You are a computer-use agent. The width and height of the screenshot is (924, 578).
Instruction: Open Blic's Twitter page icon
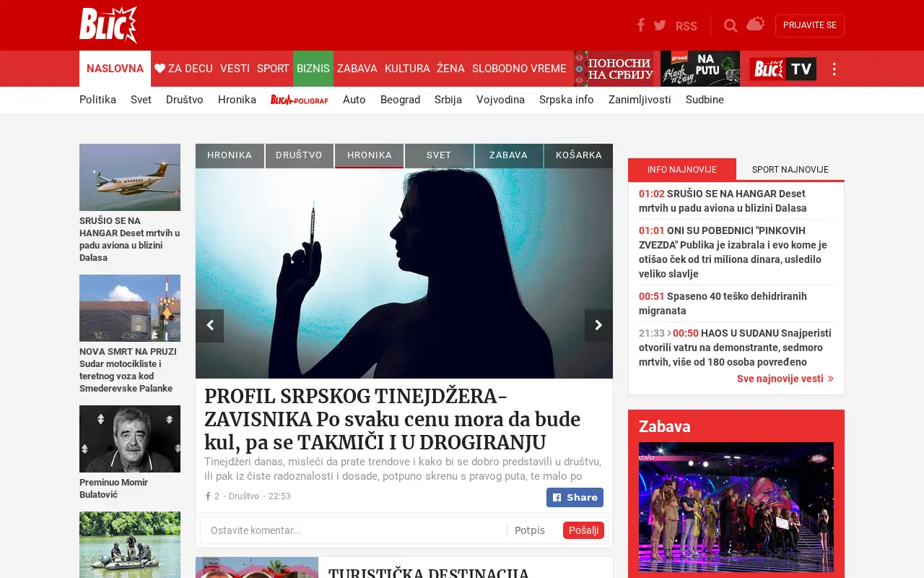click(660, 25)
